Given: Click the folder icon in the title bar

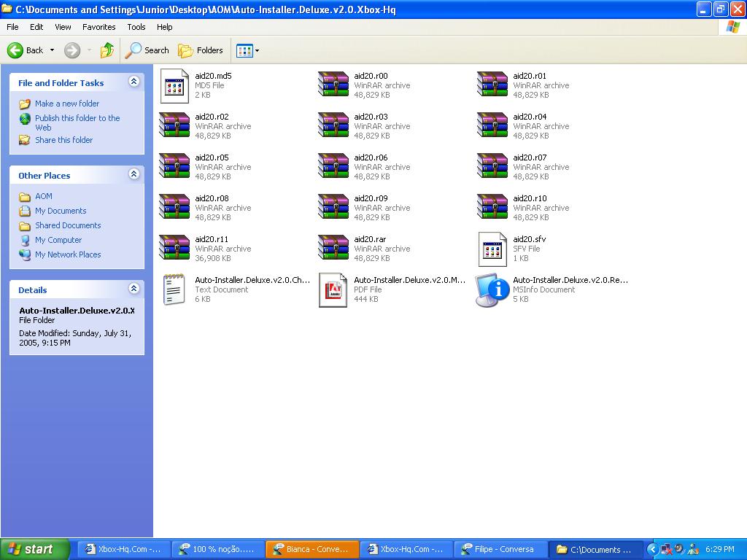Looking at the screenshot, I should coord(7,9).
